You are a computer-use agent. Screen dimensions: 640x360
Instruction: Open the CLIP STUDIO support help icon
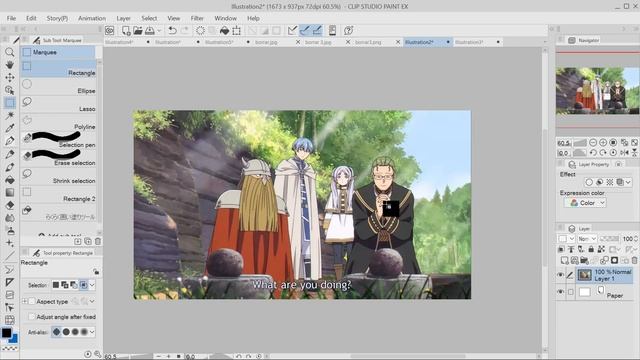click(348, 31)
